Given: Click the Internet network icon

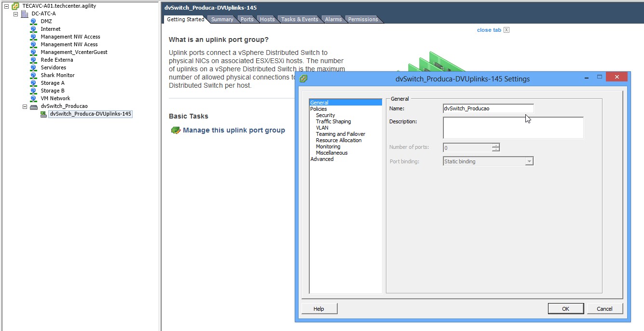Looking at the screenshot, I should (33, 29).
